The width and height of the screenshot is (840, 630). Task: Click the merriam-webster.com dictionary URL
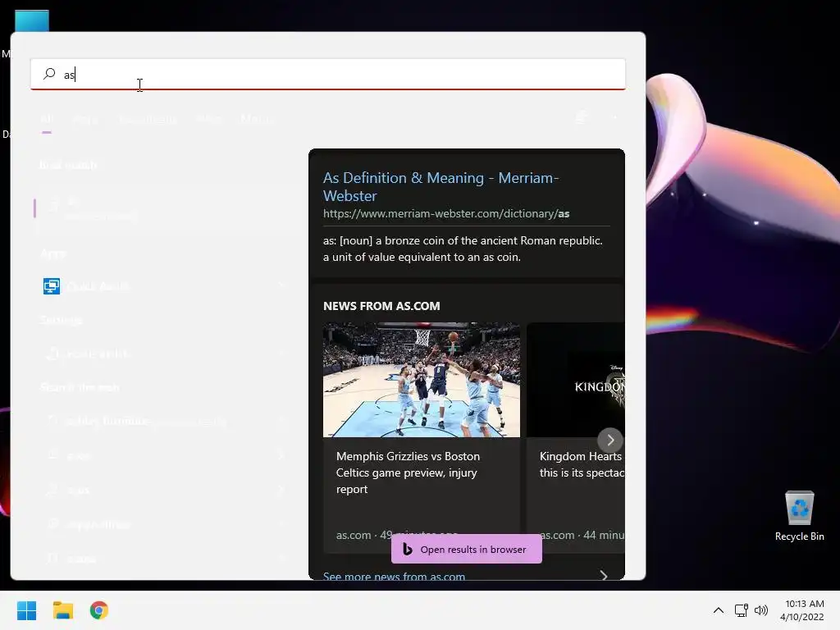445,214
